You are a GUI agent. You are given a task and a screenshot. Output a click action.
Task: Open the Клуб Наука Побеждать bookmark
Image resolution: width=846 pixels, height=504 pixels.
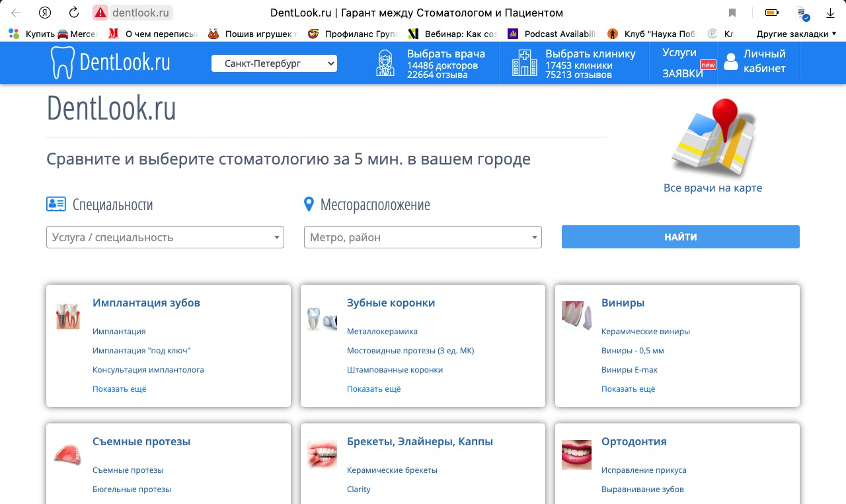[x=651, y=34]
